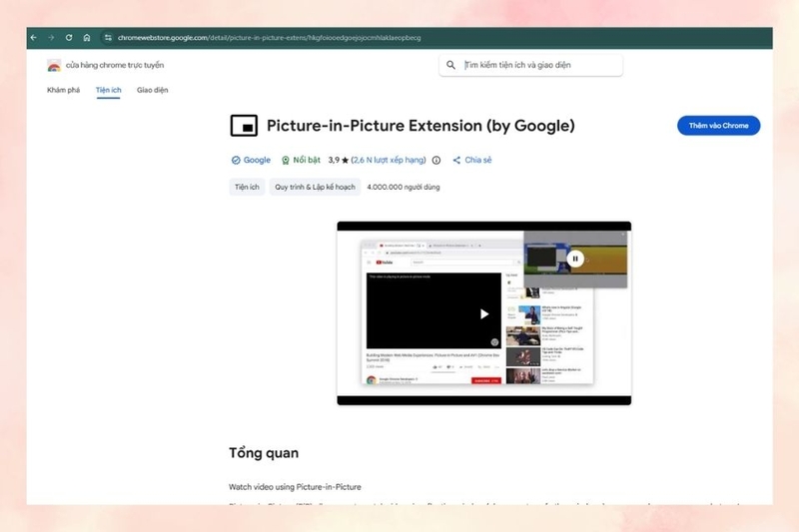Click the rating star icon
The height and width of the screenshot is (532, 799).
345,161
